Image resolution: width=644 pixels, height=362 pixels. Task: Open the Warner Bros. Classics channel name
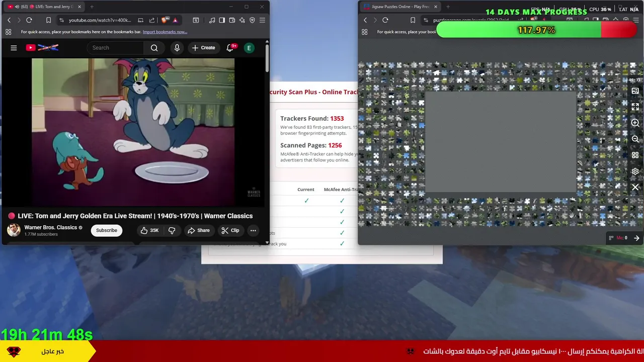pos(51,227)
